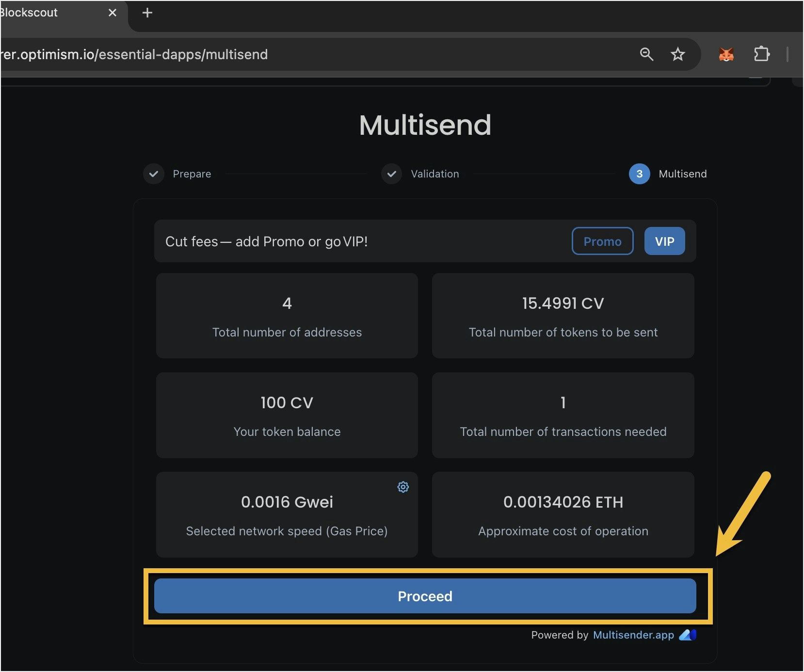Open a new browser tab
The width and height of the screenshot is (804, 672).
147,13
